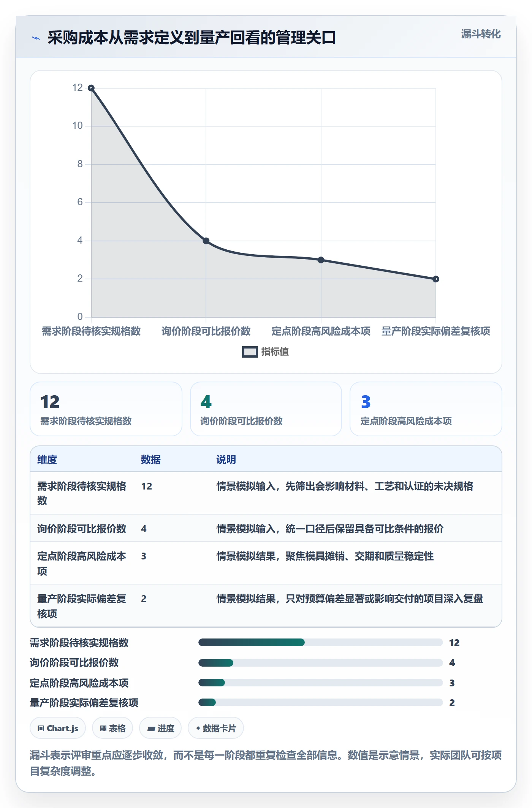Image resolution: width=532 pixels, height=808 pixels.
Task: Select the 询价阶段可比报价数 table row cell
Action: click(82, 529)
